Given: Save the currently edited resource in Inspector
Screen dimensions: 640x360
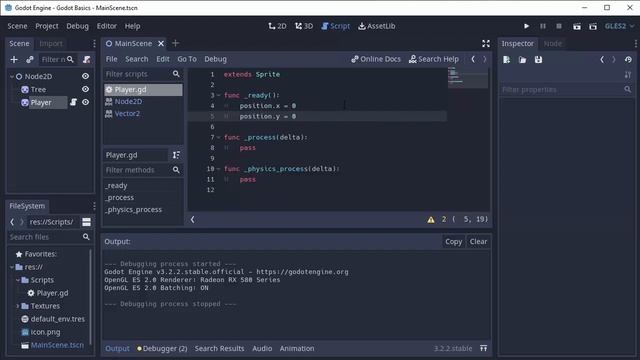Looking at the screenshot, I should tap(538, 60).
